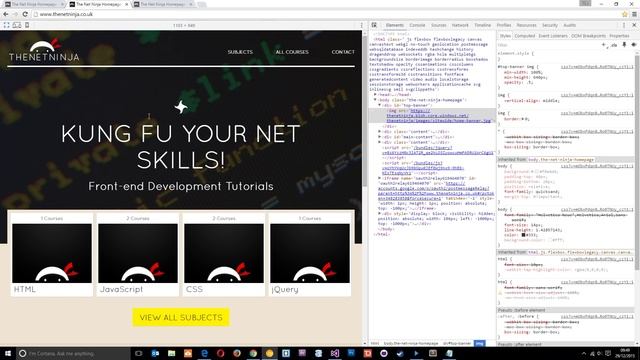Collapse the body element node
The height and width of the screenshot is (360, 640).
tap(375, 100)
